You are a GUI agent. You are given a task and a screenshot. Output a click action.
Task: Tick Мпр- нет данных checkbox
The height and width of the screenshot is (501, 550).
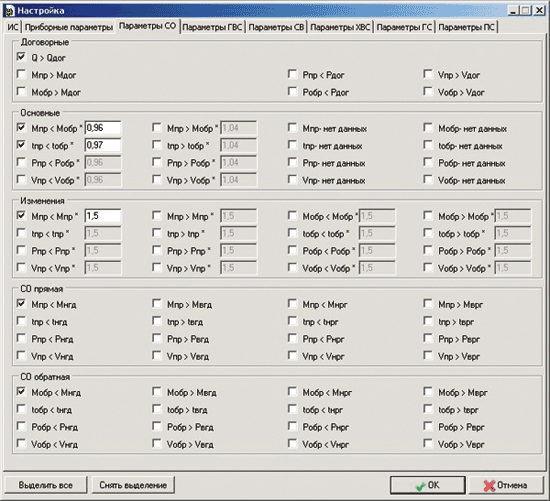coord(293,128)
